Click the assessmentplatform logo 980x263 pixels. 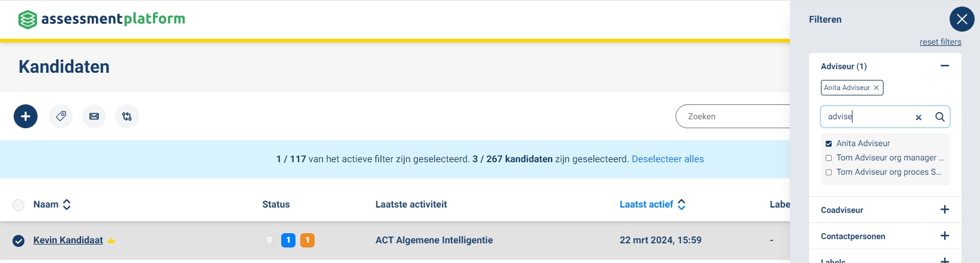[x=102, y=19]
